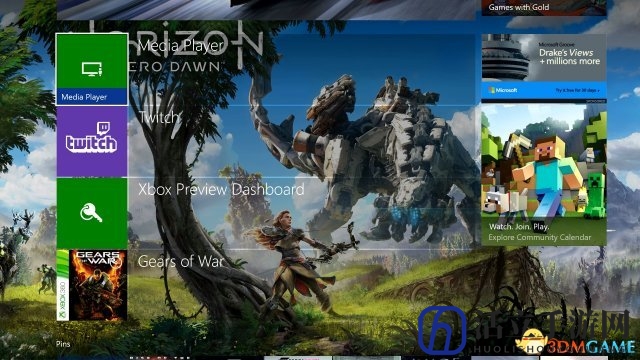Click the blue Media Player caption strip

click(92, 97)
